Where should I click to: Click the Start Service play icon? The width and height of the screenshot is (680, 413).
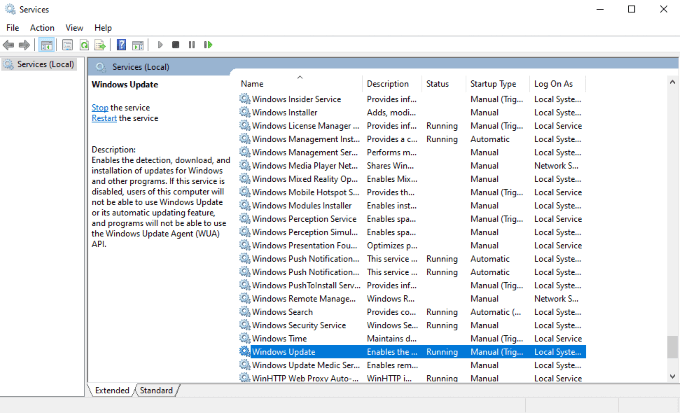coord(160,45)
